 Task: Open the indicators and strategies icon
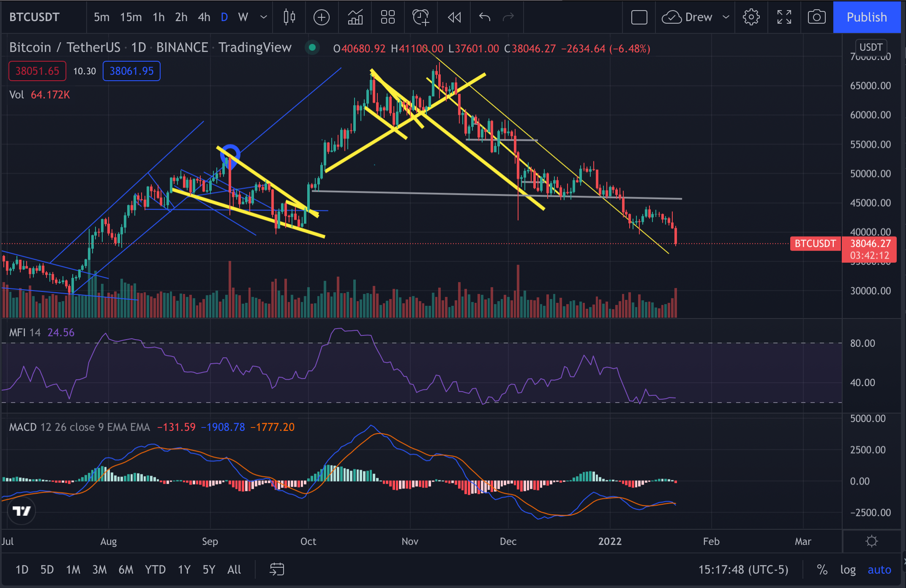click(x=355, y=17)
